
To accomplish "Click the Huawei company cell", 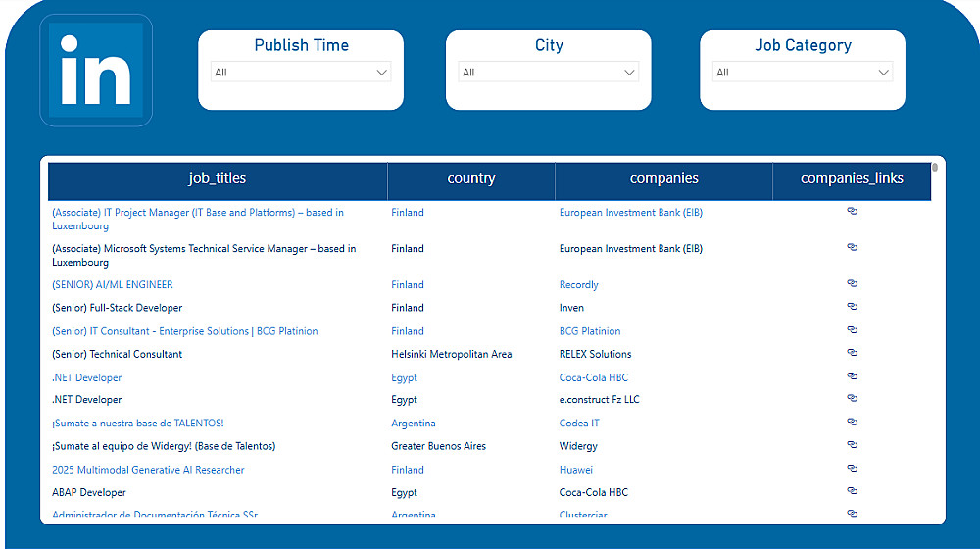I will 575,470.
